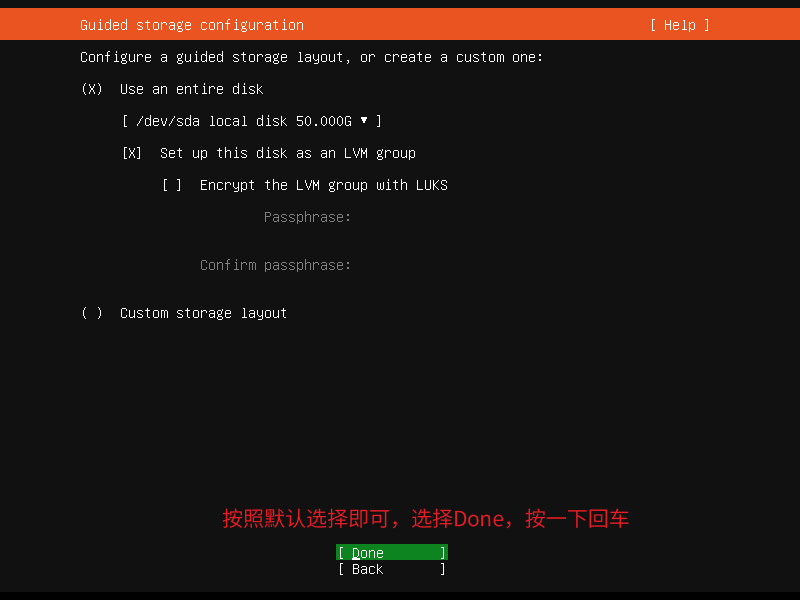Focus the Passphrase input field
The height and width of the screenshot is (600, 800).
pos(533,217)
